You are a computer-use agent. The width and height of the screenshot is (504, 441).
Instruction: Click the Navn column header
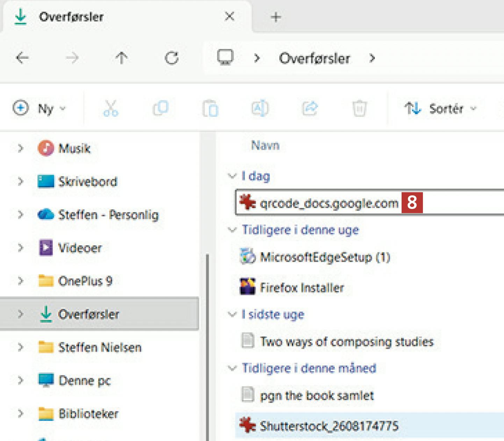[265, 145]
